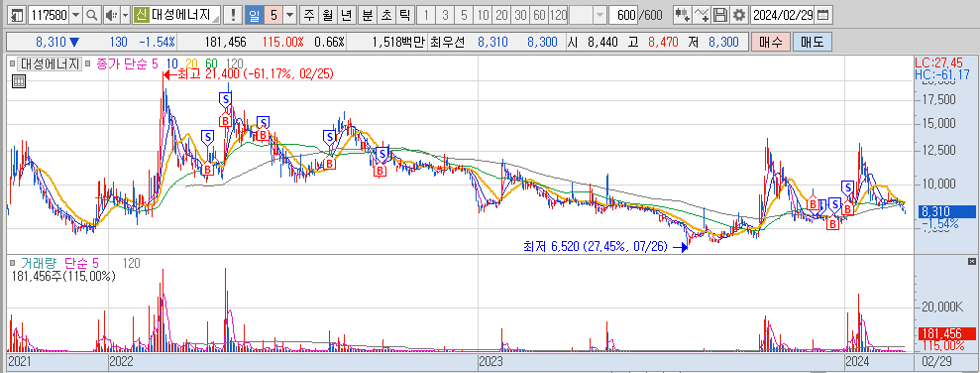Select the grayed 1 interval button

pos(426,15)
